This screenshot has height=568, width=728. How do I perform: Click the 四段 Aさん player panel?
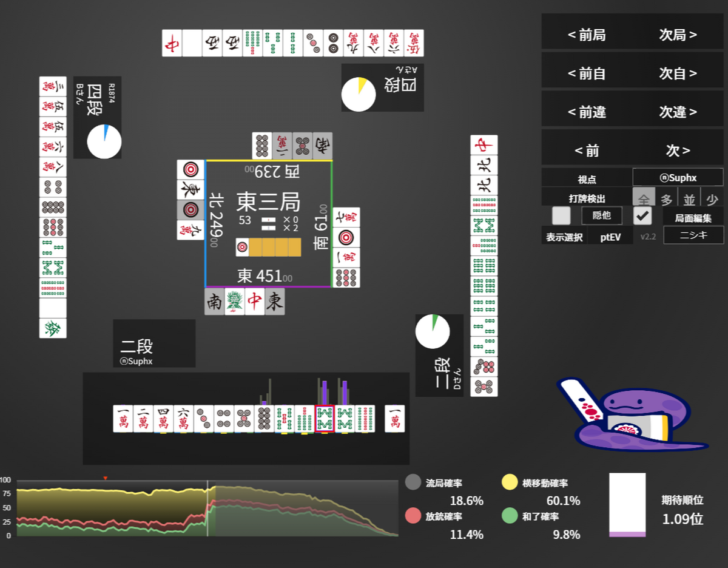(383, 87)
